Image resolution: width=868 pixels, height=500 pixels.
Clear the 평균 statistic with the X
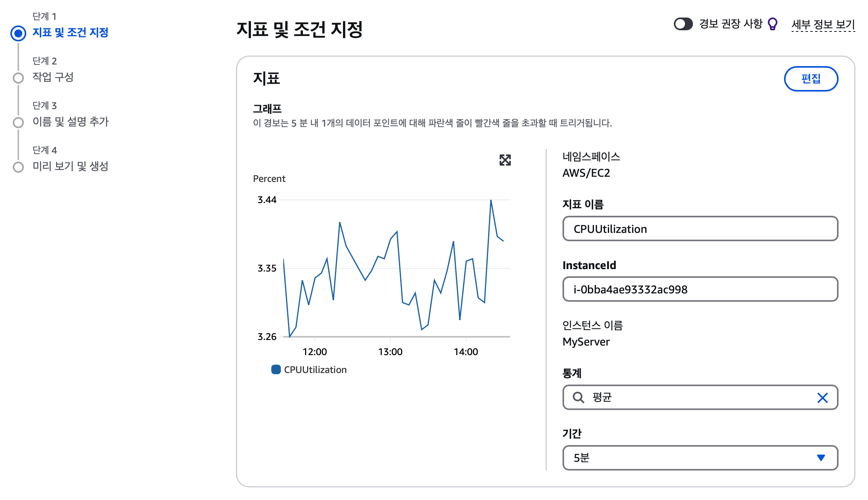(x=822, y=398)
